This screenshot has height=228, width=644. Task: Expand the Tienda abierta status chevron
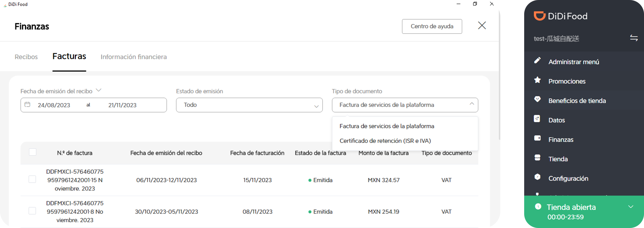pos(631,207)
